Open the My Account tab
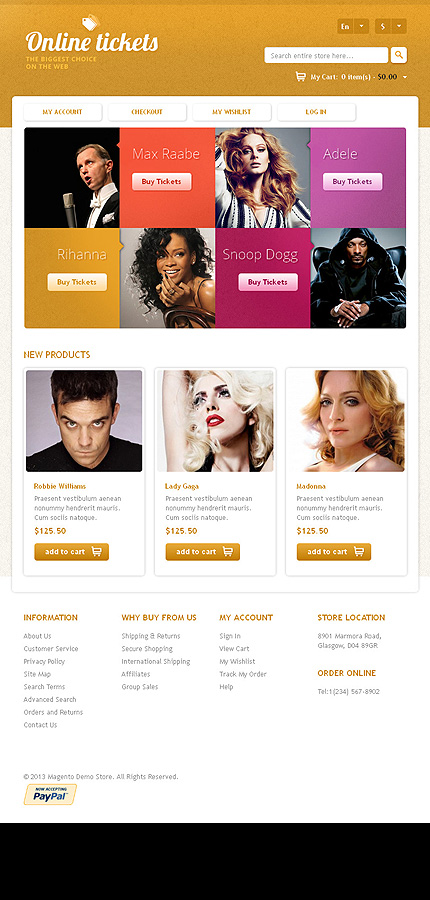The height and width of the screenshot is (900, 430). pyautogui.click(x=63, y=112)
